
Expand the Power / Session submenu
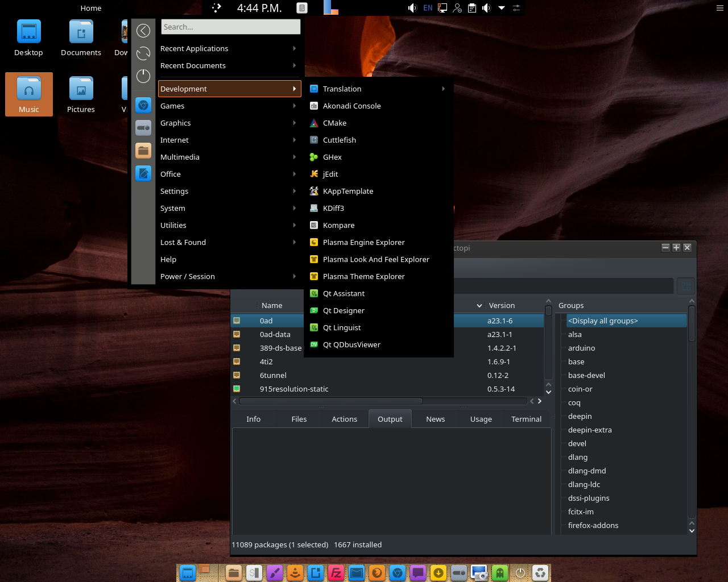pos(230,276)
